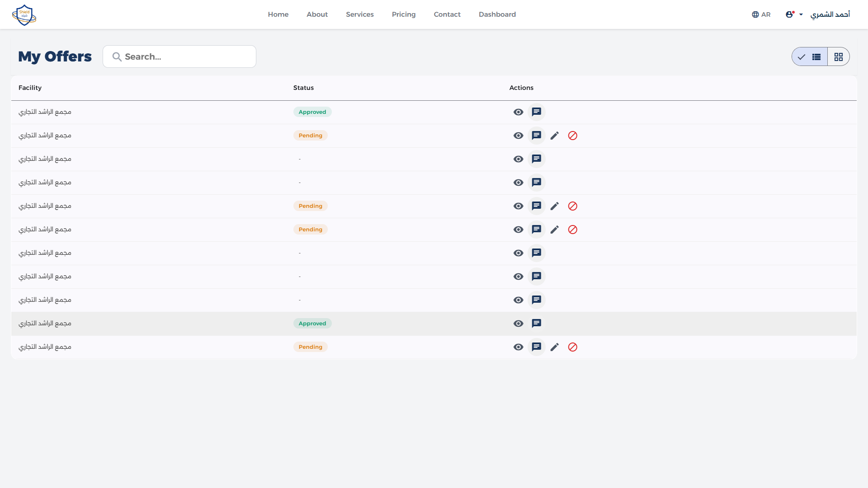Click the red prohibition icon in the second row
This screenshot has width=868, height=488.
coord(573,135)
